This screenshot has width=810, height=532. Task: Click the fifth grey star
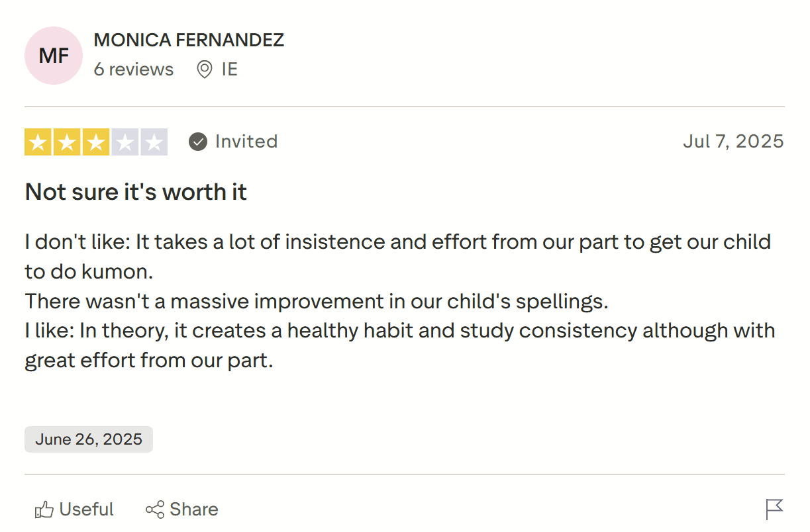click(154, 142)
